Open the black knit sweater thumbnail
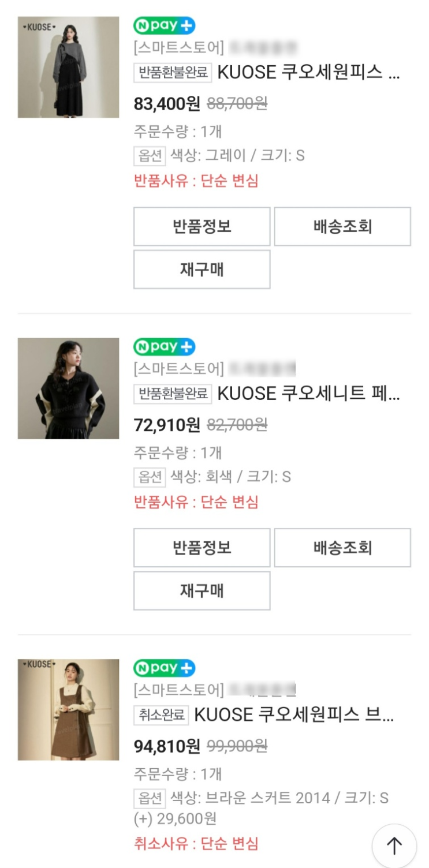 point(68,388)
